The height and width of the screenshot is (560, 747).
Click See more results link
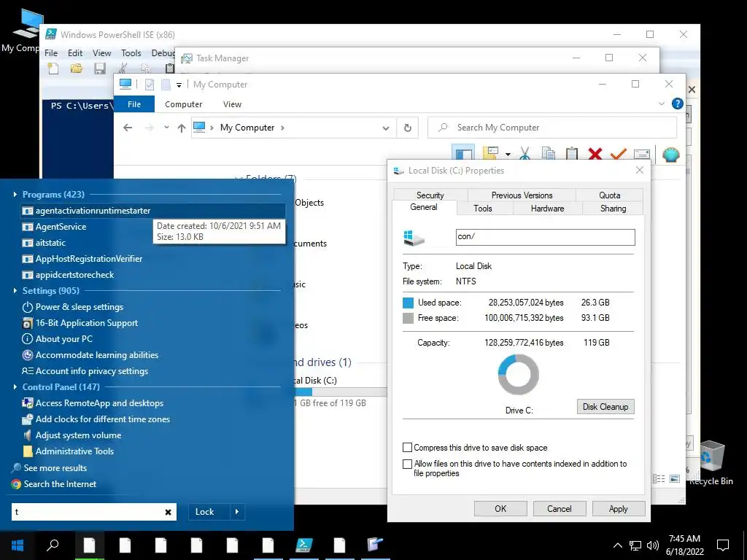(55, 468)
